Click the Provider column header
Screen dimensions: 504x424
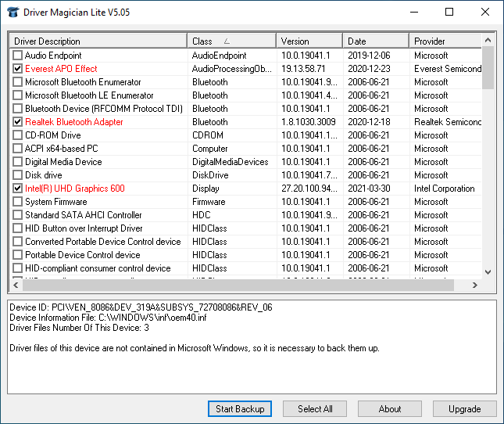[x=444, y=41]
